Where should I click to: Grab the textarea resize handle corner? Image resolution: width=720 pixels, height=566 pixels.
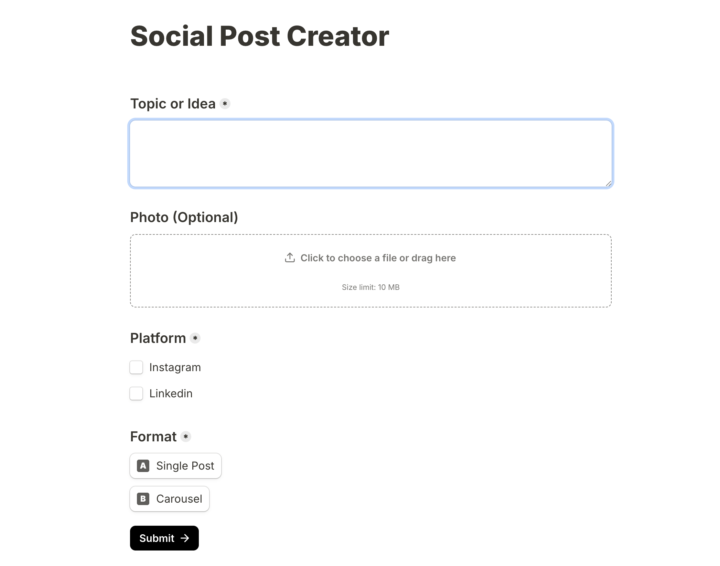608,183
